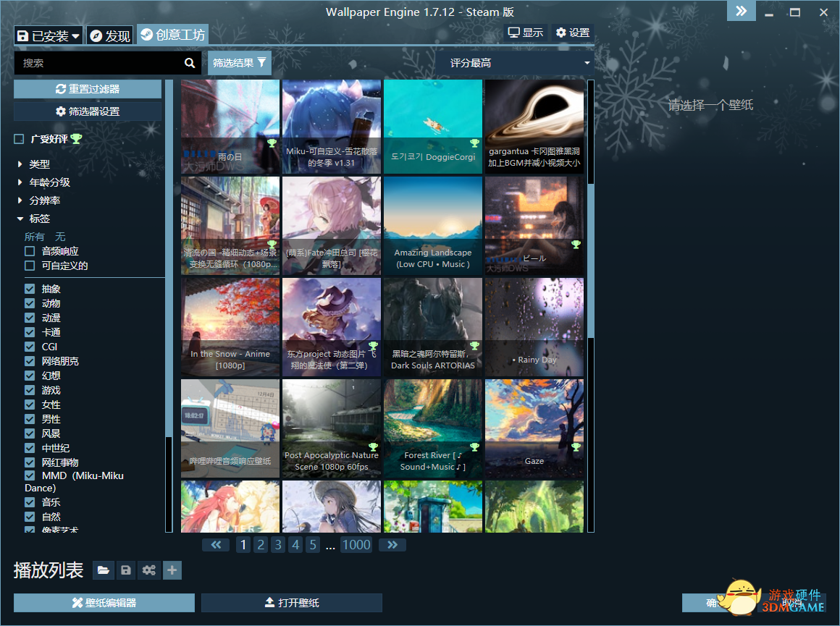Switch to the 创意工坊 tab

click(x=172, y=35)
